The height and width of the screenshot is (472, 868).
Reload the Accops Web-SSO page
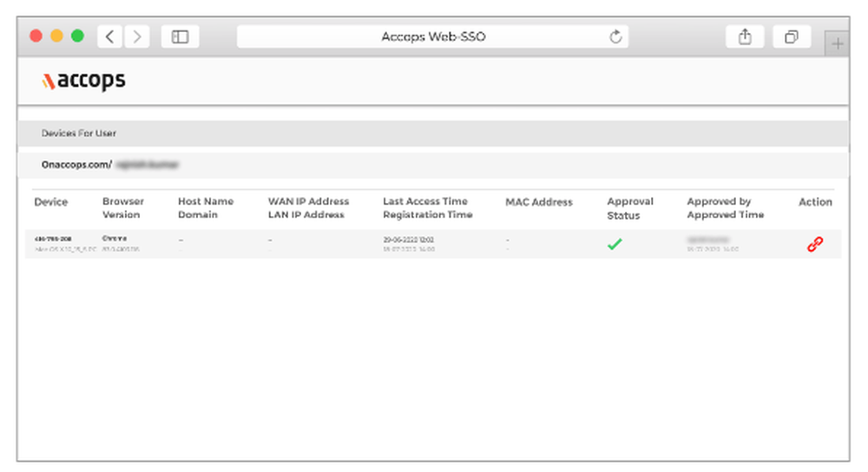click(615, 36)
